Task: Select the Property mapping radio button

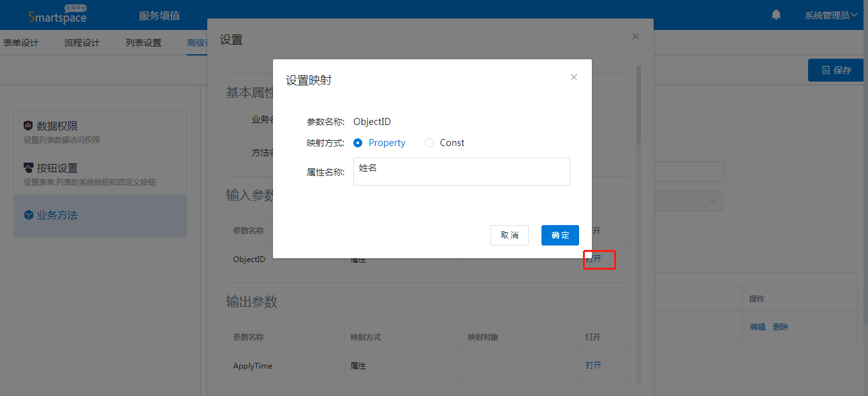Action: click(x=358, y=143)
